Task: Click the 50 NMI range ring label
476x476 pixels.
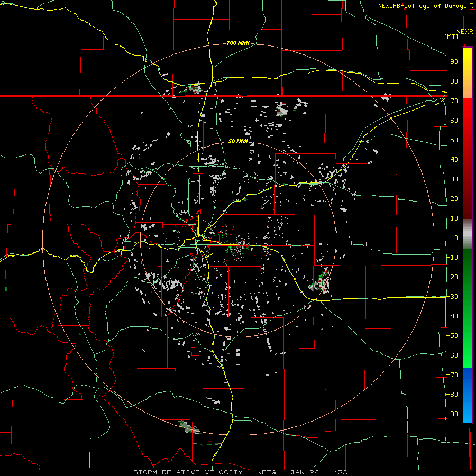Action: click(238, 141)
